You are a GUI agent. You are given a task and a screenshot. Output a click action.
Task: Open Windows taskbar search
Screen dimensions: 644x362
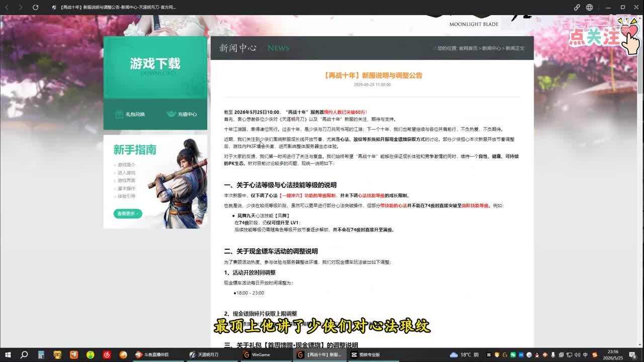(24, 354)
